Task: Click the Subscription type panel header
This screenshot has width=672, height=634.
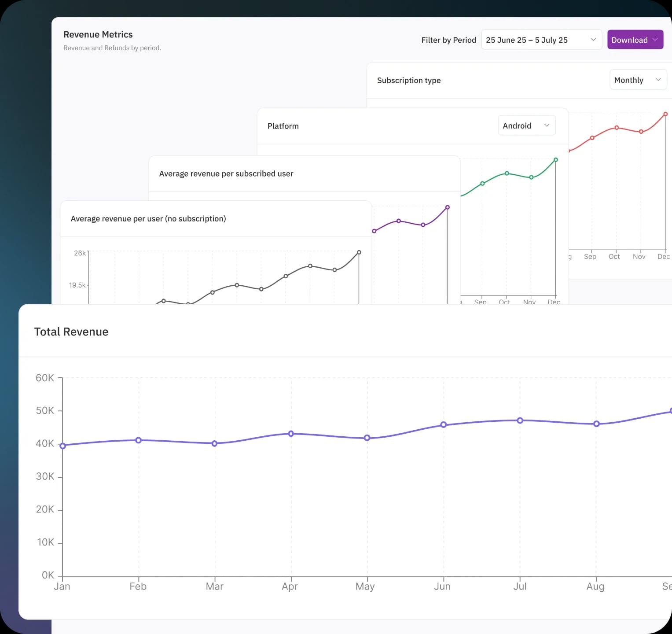Action: (x=409, y=80)
